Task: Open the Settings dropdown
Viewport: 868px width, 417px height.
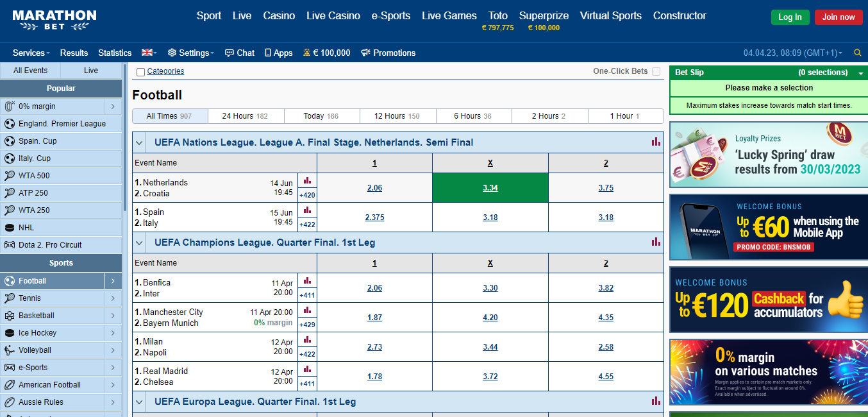Action: 191,53
